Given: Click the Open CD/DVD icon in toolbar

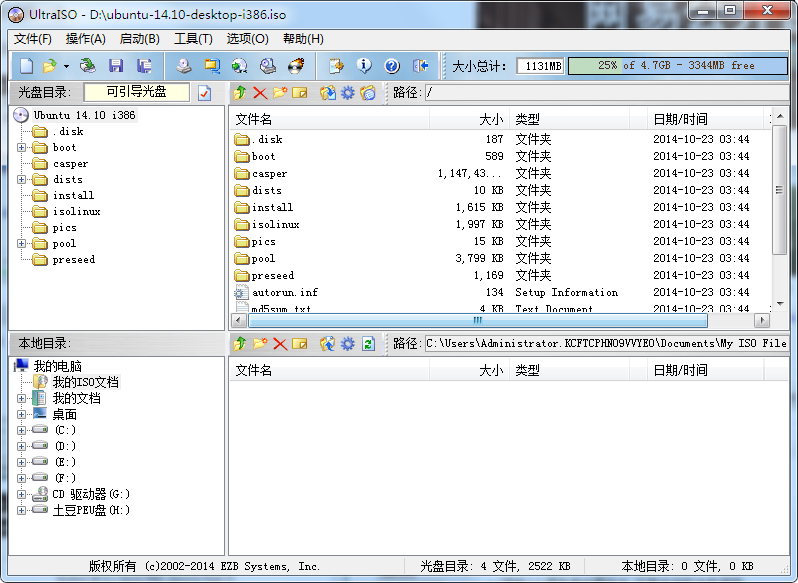Looking at the screenshot, I should pyautogui.click(x=88, y=66).
